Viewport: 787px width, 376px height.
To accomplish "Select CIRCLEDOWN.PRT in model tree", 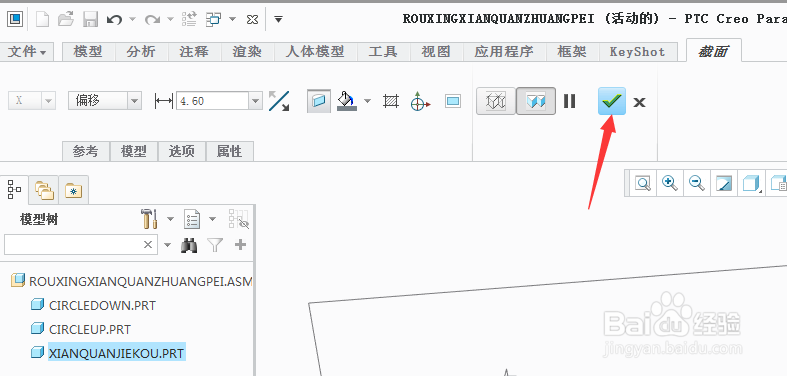I will (102, 305).
